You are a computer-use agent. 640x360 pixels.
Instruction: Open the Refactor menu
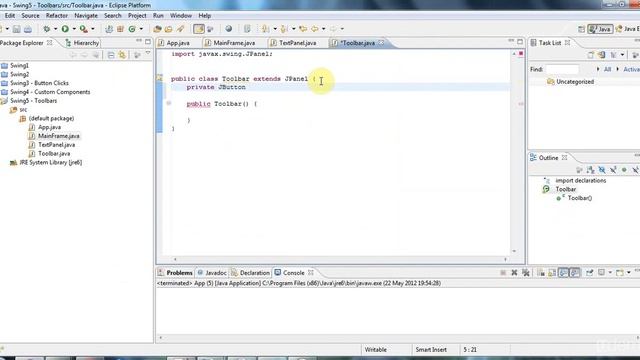[57, 16]
